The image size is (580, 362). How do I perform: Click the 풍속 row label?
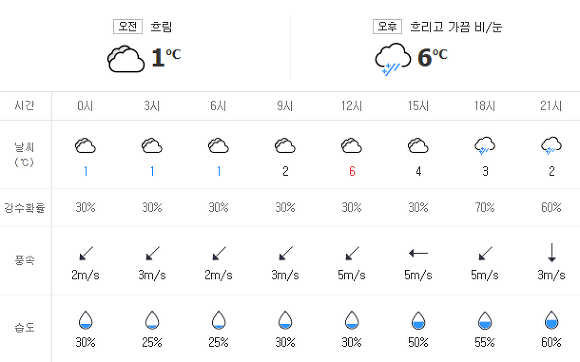coord(25,260)
